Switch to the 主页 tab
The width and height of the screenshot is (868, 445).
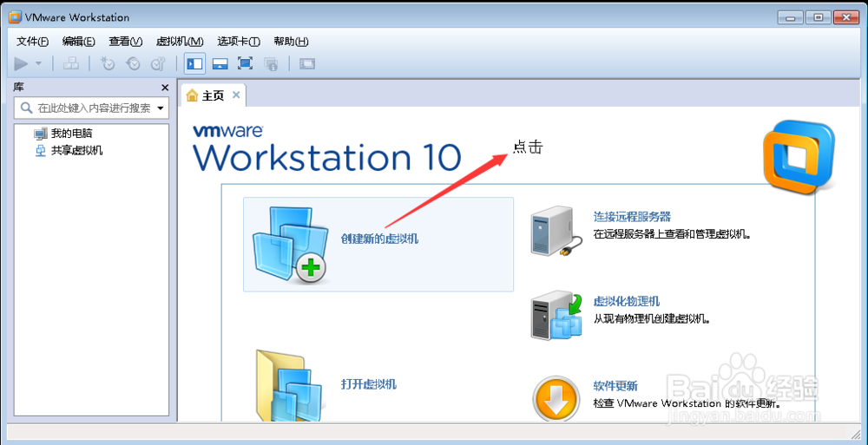tap(214, 95)
